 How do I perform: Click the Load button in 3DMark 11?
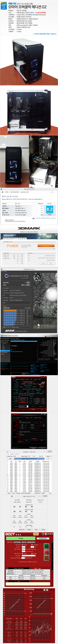coord(43,264)
